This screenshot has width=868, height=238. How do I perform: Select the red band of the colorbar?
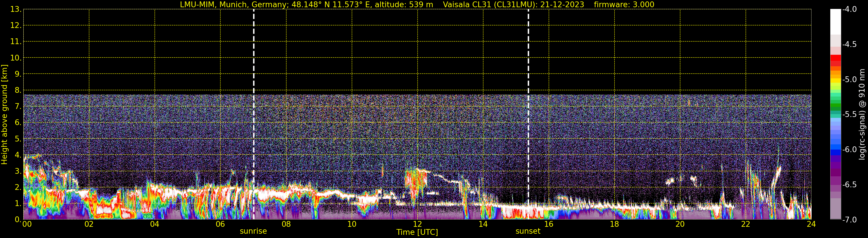[x=835, y=59]
